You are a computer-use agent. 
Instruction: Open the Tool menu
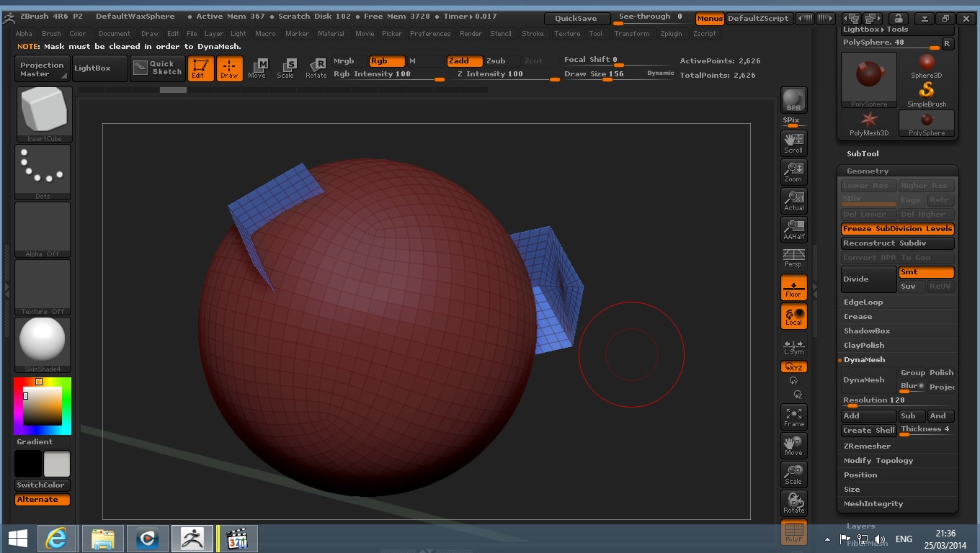point(595,33)
